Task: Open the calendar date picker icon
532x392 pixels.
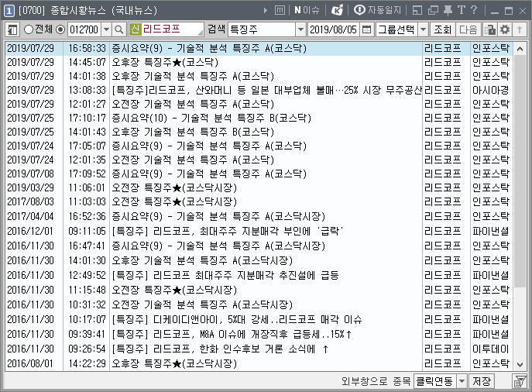Action: coord(366,30)
